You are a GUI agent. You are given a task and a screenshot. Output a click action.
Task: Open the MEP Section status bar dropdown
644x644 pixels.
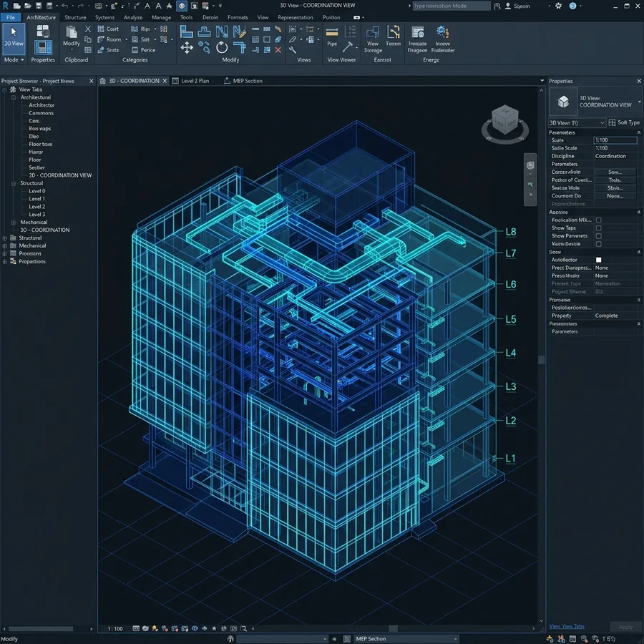[406, 639]
